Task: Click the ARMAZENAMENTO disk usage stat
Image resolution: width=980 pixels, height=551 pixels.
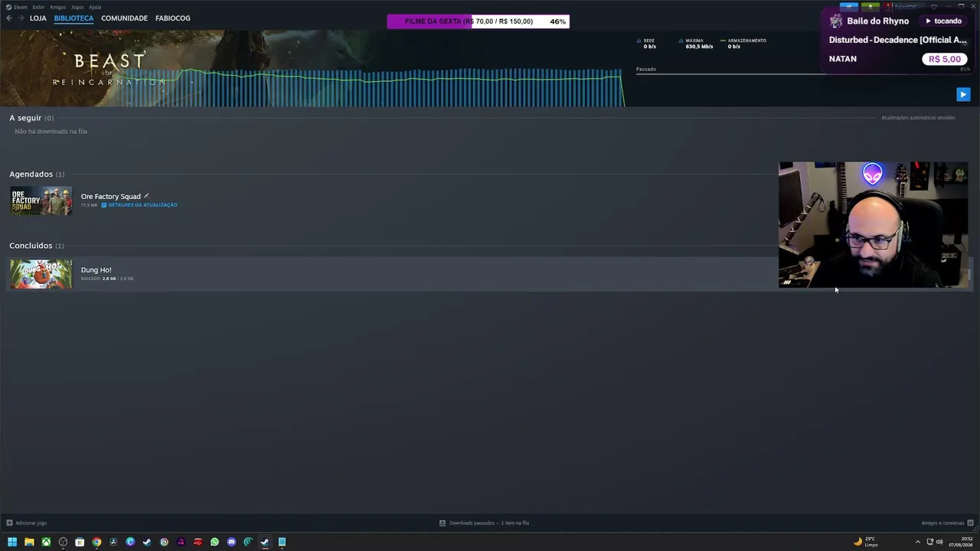Action: coord(743,44)
